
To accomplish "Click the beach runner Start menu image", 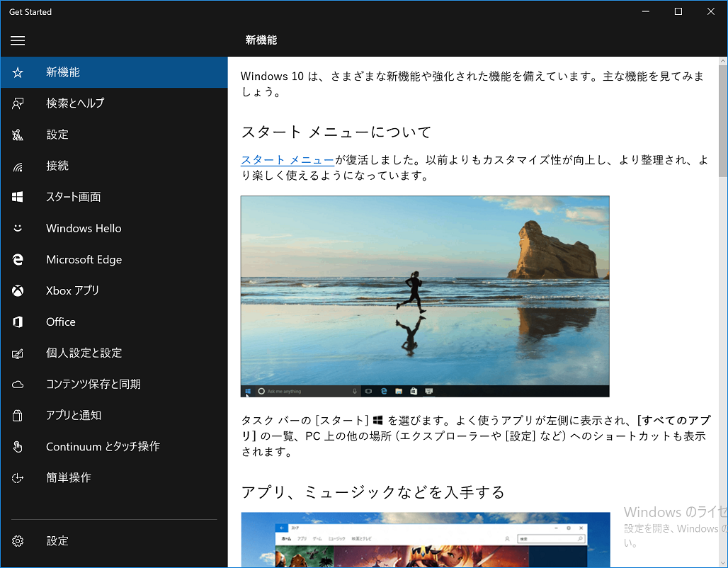I will [425, 296].
